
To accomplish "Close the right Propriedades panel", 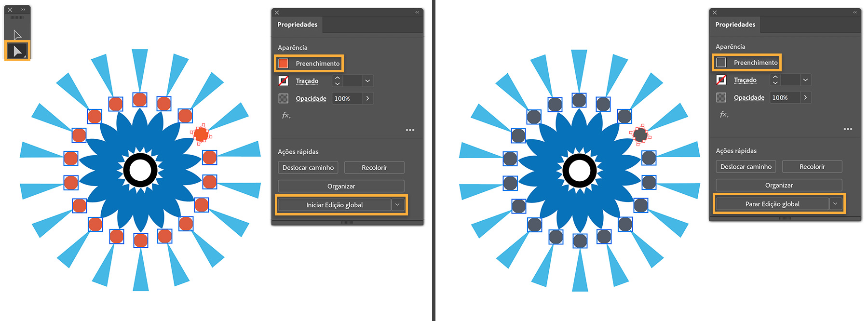I will 715,13.
